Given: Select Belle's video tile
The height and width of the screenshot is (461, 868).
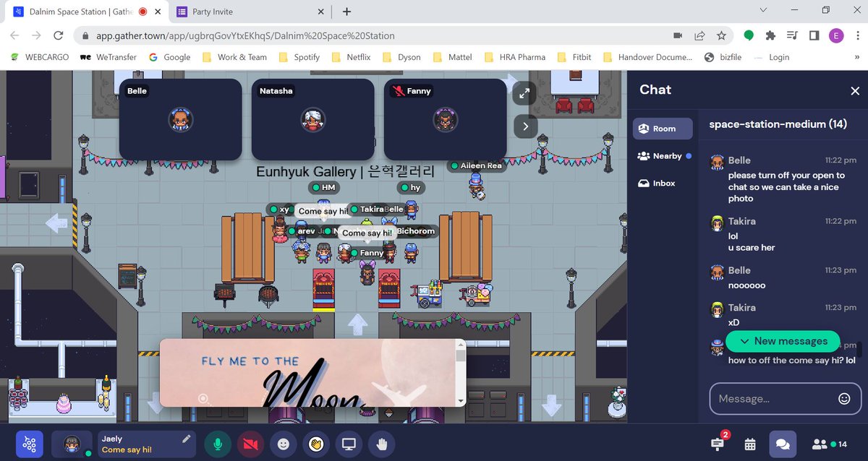Looking at the screenshot, I should pyautogui.click(x=180, y=119).
